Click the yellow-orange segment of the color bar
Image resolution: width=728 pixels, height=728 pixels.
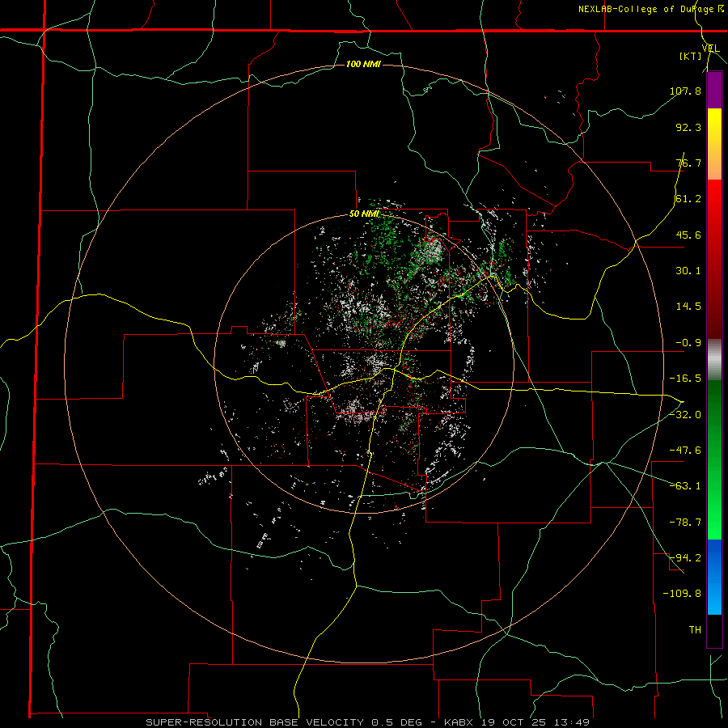click(714, 144)
